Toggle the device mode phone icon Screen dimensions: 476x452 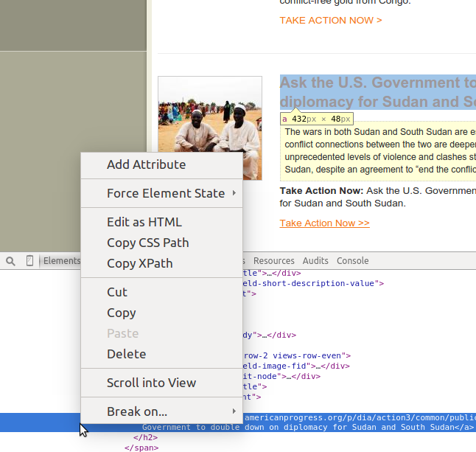coord(29,260)
